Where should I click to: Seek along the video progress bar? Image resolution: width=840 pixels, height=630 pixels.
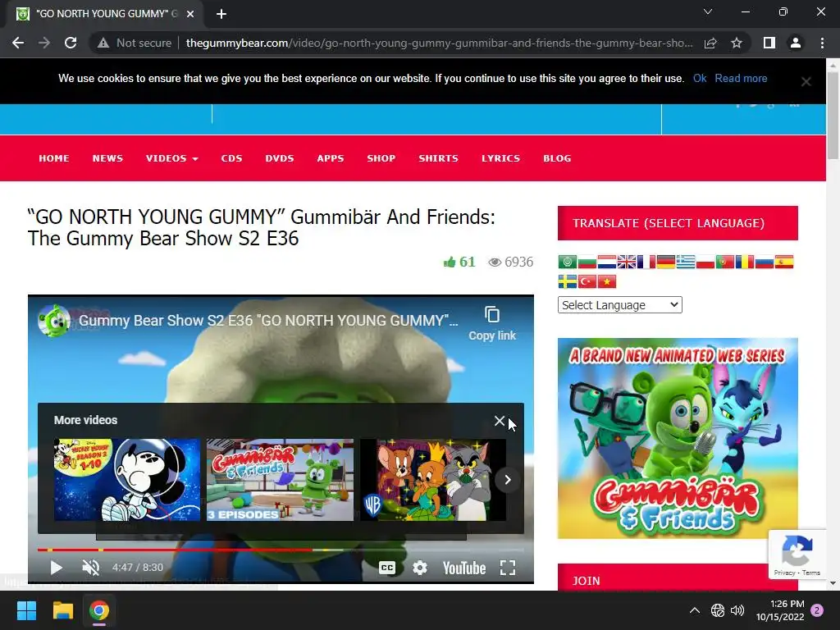[281, 550]
